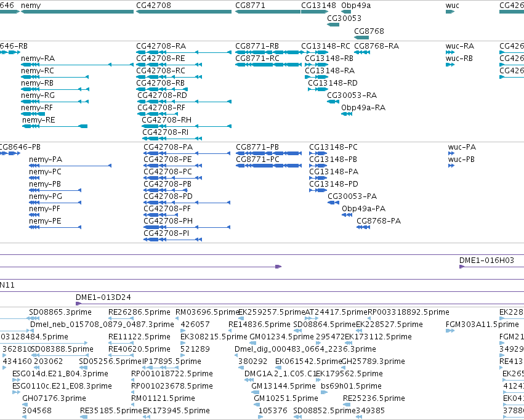This screenshot has height=420, width=524.
Task: Click the wuc-PA protein label
Action: (x=462, y=147)
